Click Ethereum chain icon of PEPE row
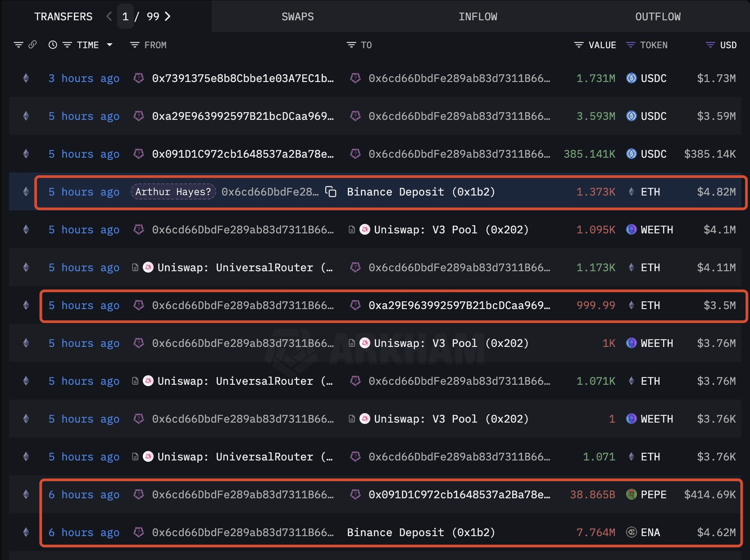The width and height of the screenshot is (750, 560). [x=26, y=495]
